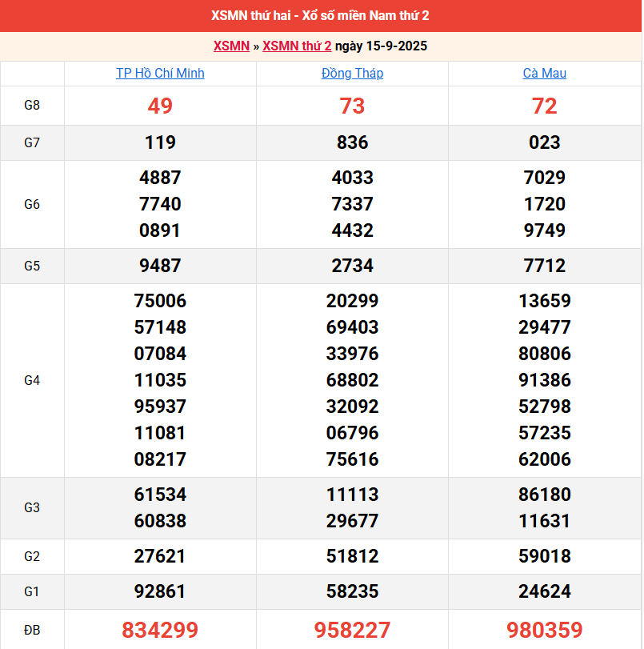Click special prize number 958227
The width and height of the screenshot is (644, 649).
tap(352, 631)
